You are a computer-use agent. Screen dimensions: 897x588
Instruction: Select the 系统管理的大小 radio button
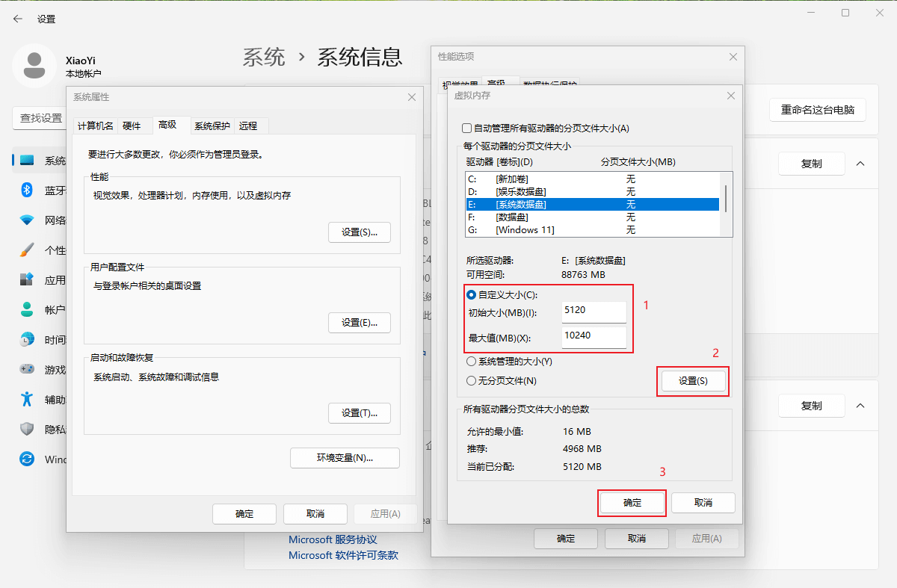(x=471, y=359)
